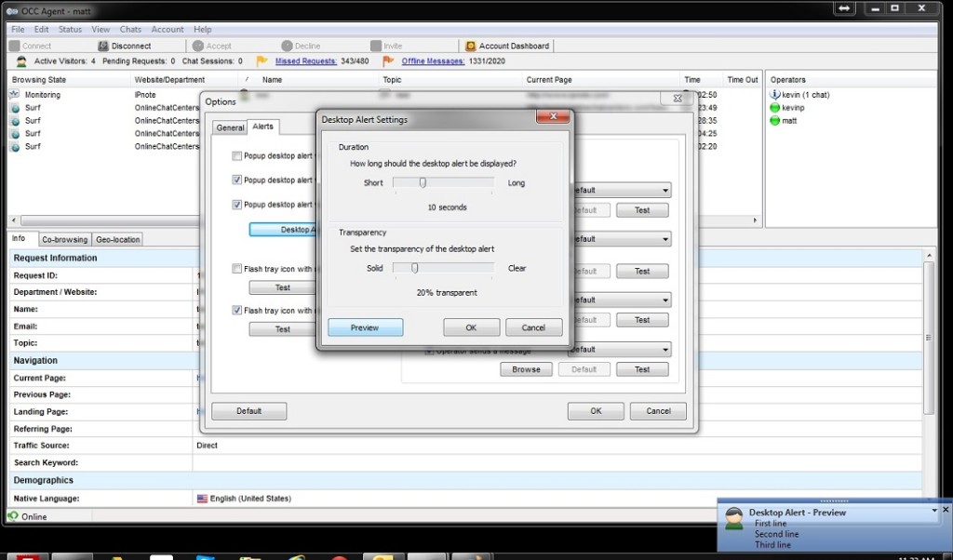This screenshot has height=560, width=953.
Task: Uncheck the Flash tray icon option
Action: pyautogui.click(x=236, y=311)
